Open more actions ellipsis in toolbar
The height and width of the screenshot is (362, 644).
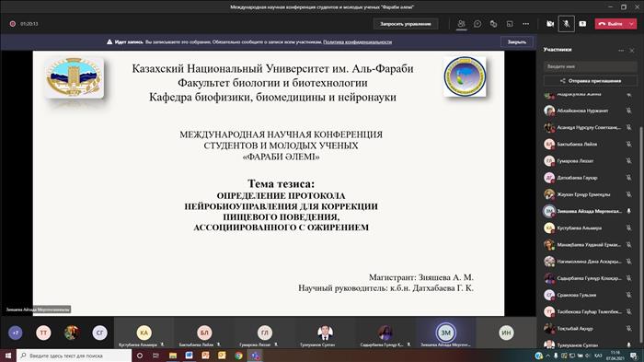click(525, 24)
